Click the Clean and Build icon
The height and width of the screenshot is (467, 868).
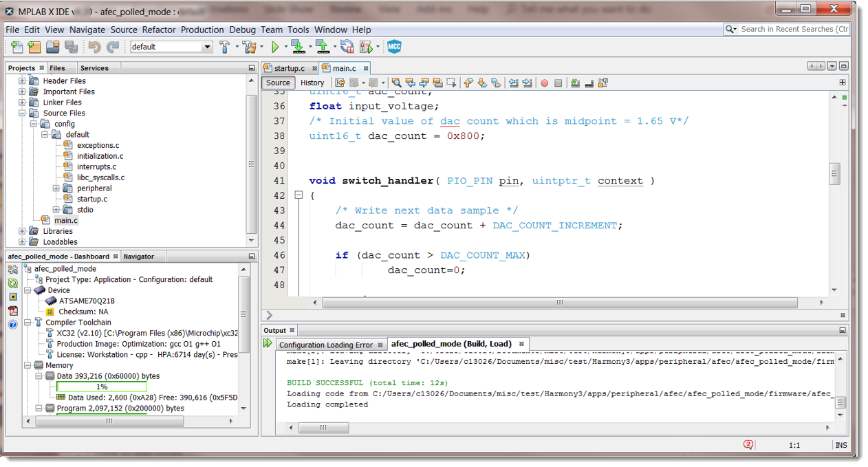coord(248,47)
